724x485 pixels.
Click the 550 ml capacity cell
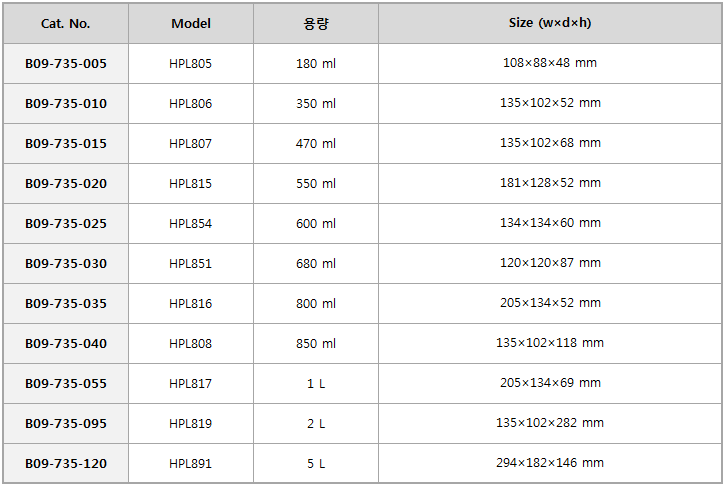point(316,183)
